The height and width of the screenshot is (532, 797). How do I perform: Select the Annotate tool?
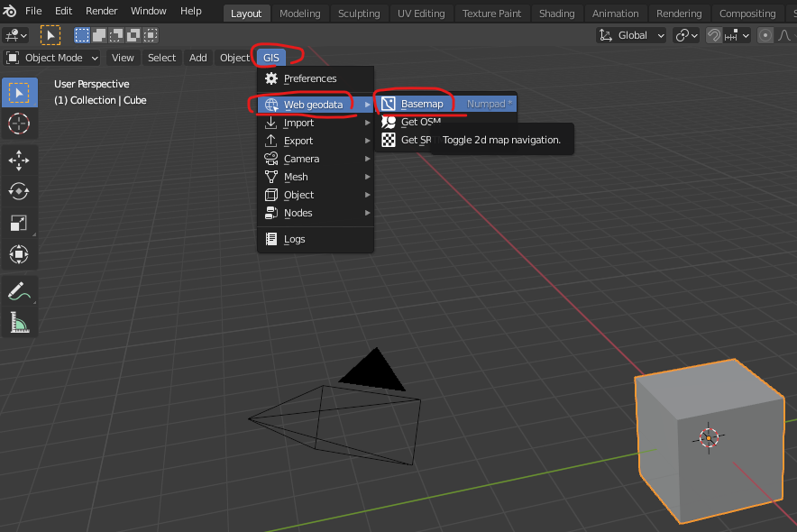(19, 291)
